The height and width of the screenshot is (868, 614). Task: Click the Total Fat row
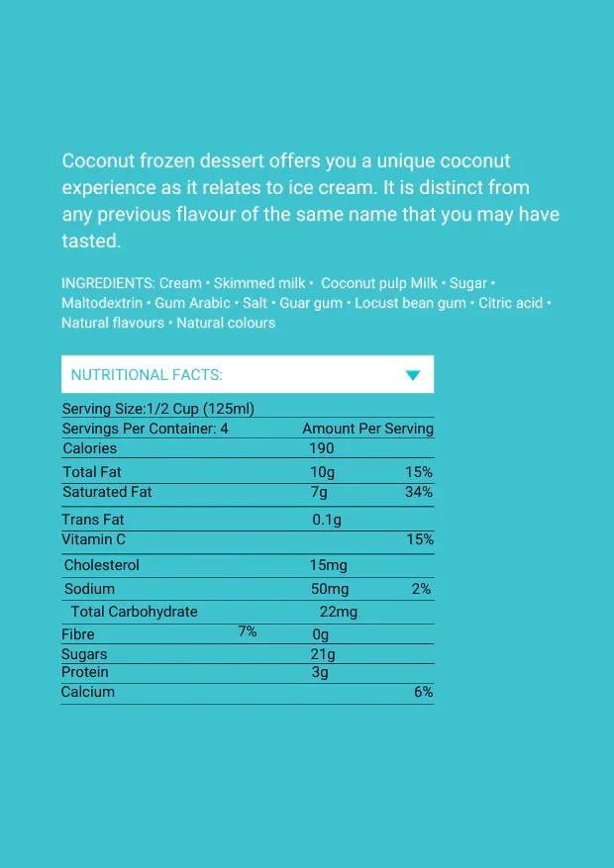[x=248, y=472]
